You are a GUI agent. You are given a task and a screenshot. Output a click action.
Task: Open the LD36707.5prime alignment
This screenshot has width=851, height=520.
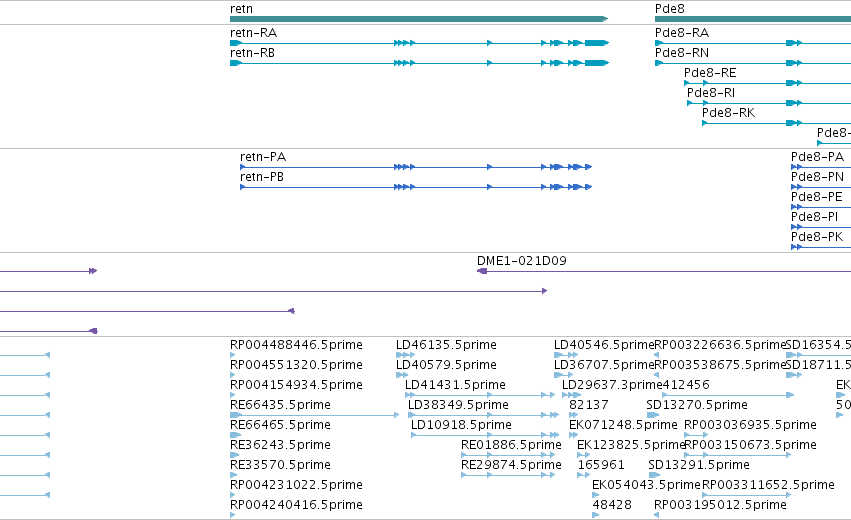coord(604,365)
